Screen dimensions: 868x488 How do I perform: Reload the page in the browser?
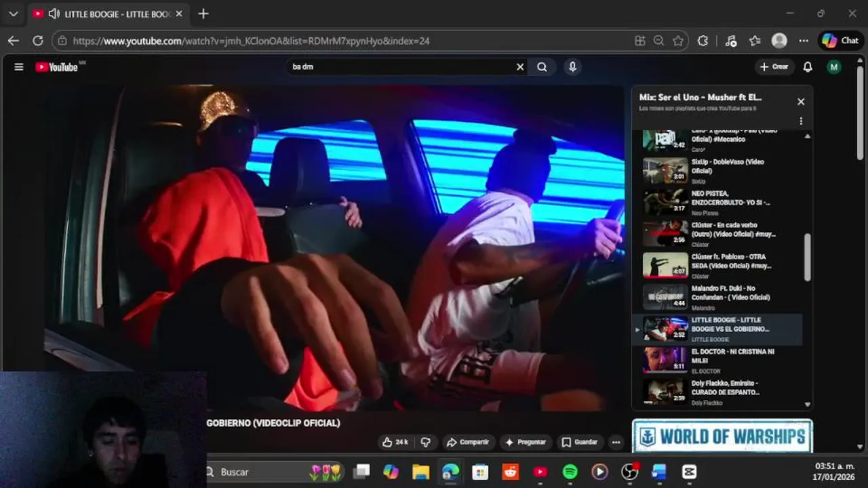tap(38, 41)
